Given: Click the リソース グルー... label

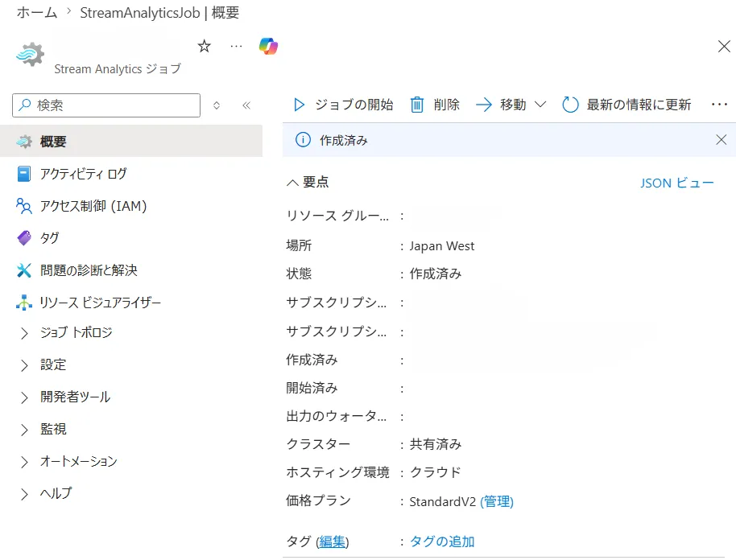Looking at the screenshot, I should click(x=337, y=216).
